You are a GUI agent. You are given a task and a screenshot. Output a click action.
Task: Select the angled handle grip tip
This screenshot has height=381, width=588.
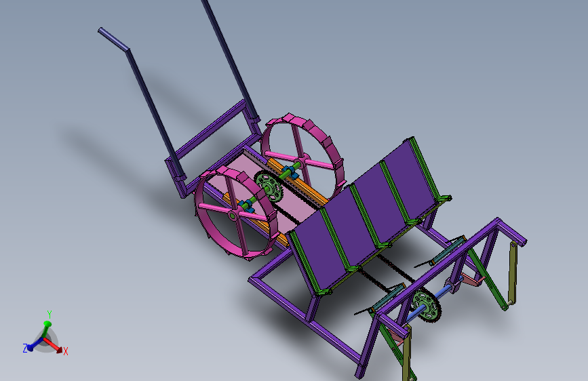pyautogui.click(x=114, y=39)
